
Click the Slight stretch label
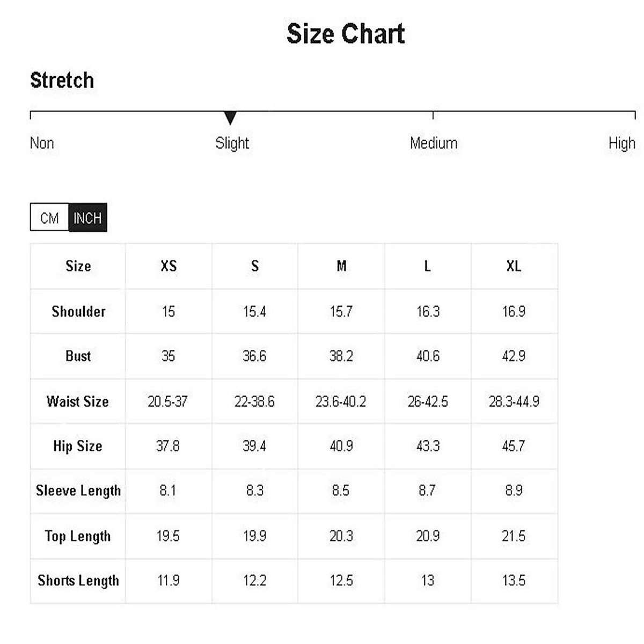[x=232, y=143]
